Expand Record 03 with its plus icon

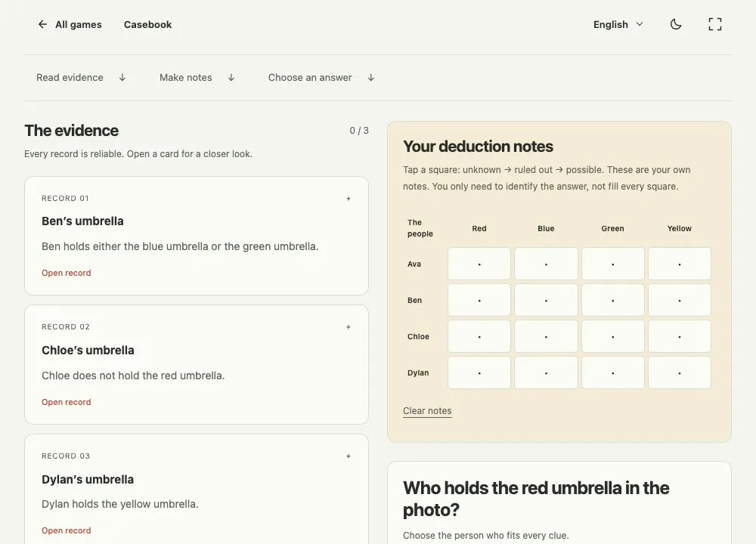tap(348, 456)
